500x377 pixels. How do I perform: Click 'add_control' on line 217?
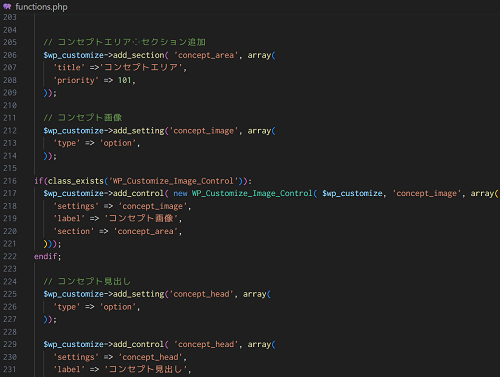click(x=139, y=194)
